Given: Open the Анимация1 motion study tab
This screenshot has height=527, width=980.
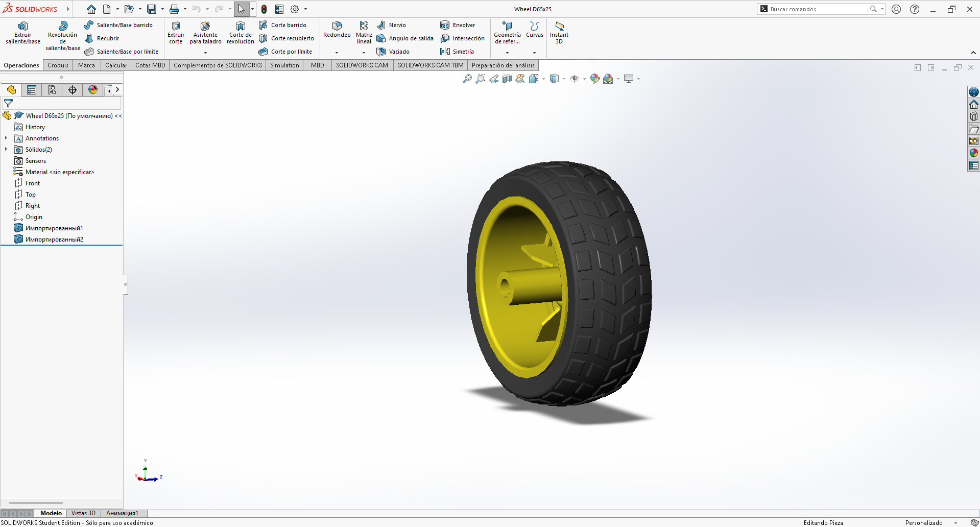Looking at the screenshot, I should [122, 513].
